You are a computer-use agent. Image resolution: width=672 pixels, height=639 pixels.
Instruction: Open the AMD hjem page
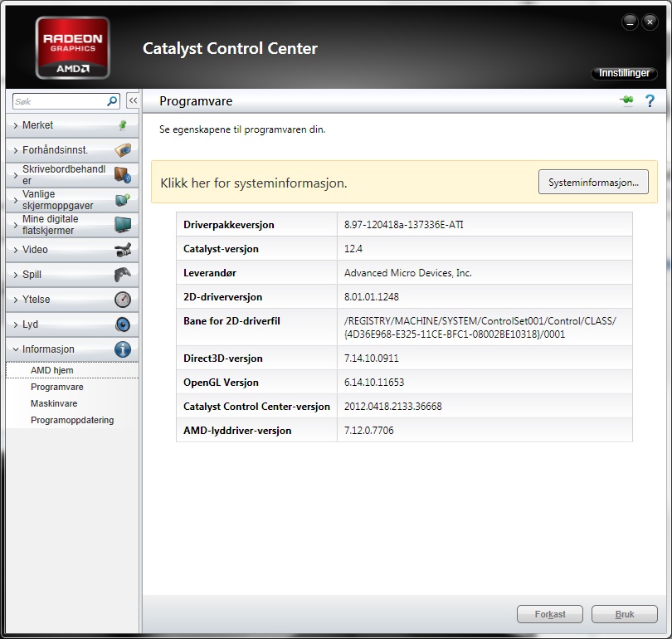click(72, 370)
